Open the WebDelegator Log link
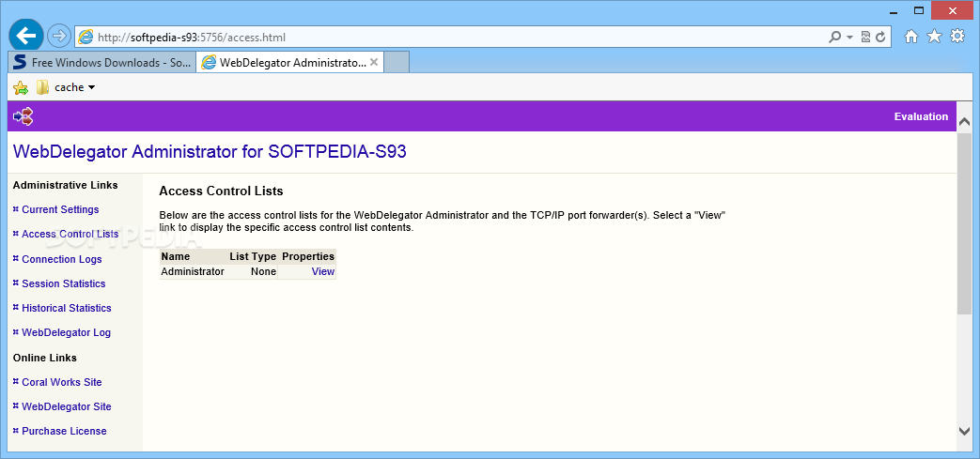This screenshot has height=459, width=980. pyautogui.click(x=67, y=333)
